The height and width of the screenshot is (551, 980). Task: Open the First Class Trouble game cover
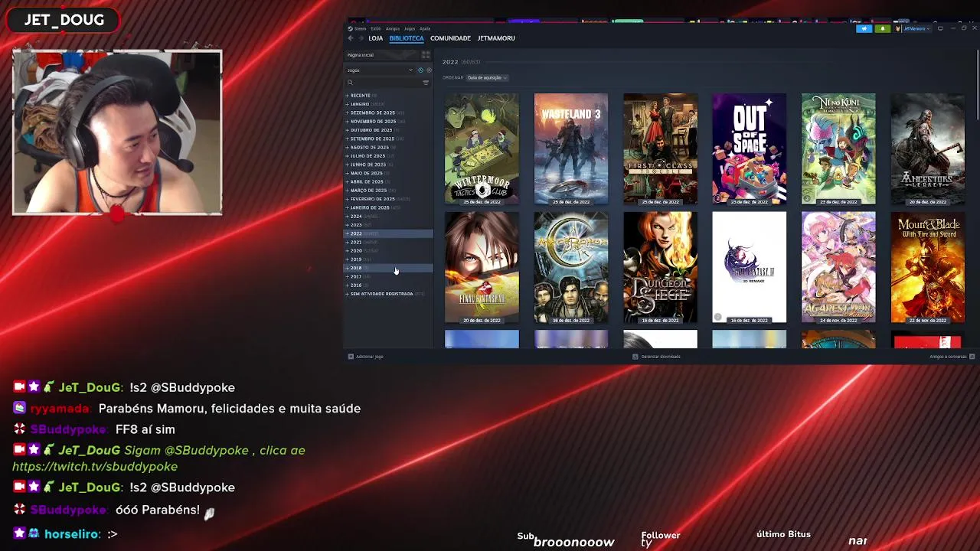click(x=660, y=149)
